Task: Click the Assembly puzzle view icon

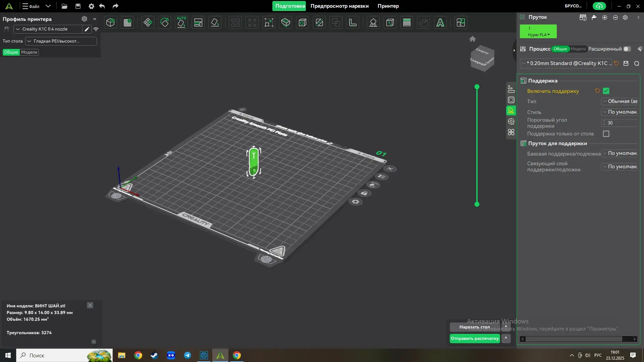Action: [461, 22]
